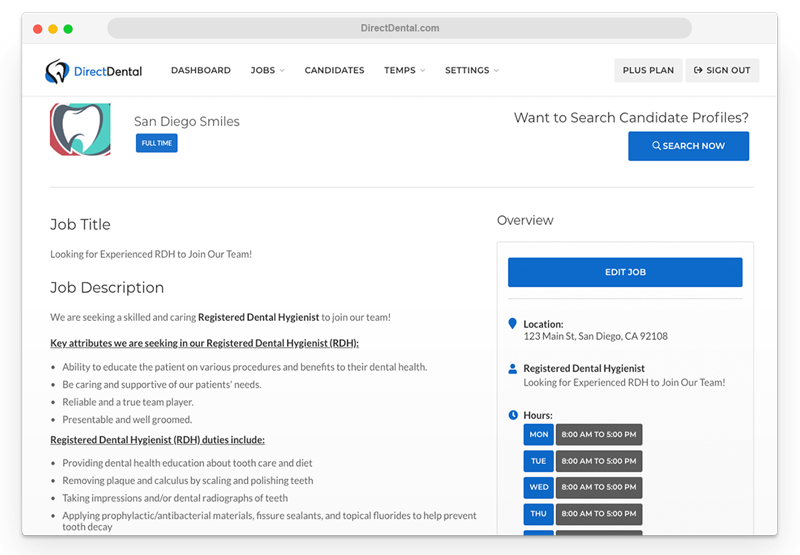
Task: Click the 'Reliable and a true team player' bullet
Action: pos(128,402)
